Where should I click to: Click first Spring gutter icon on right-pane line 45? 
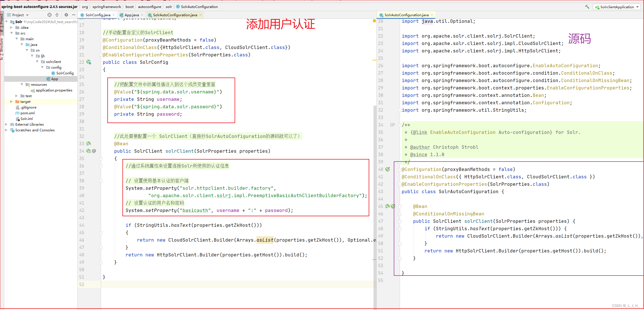387,206
